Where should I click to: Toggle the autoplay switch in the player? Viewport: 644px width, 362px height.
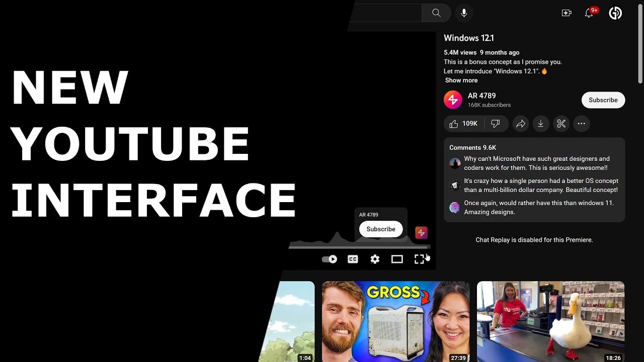(x=330, y=259)
